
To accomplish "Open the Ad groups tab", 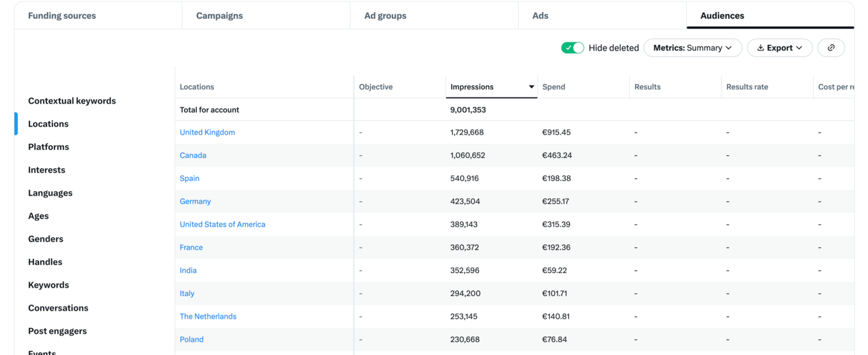I will coord(385,15).
